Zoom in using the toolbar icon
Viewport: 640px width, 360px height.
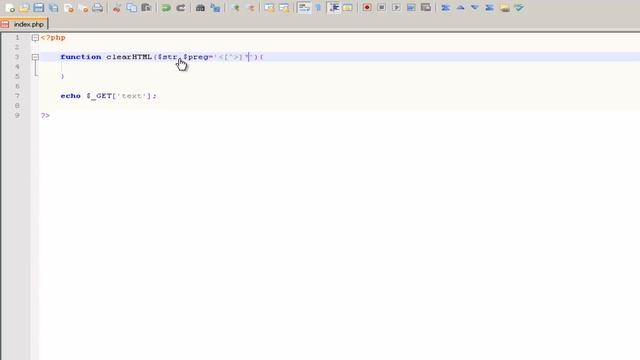(x=235, y=8)
